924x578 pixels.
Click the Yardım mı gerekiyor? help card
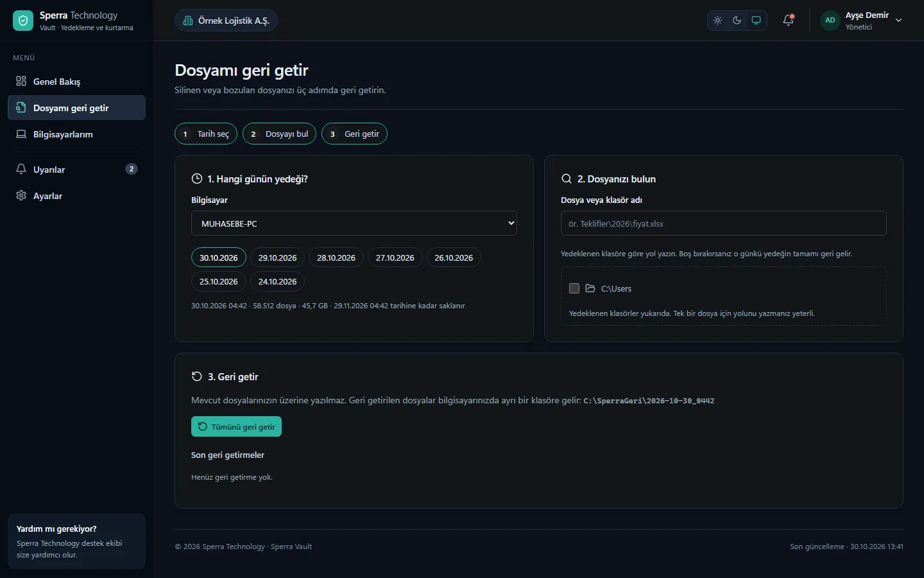tap(76, 541)
